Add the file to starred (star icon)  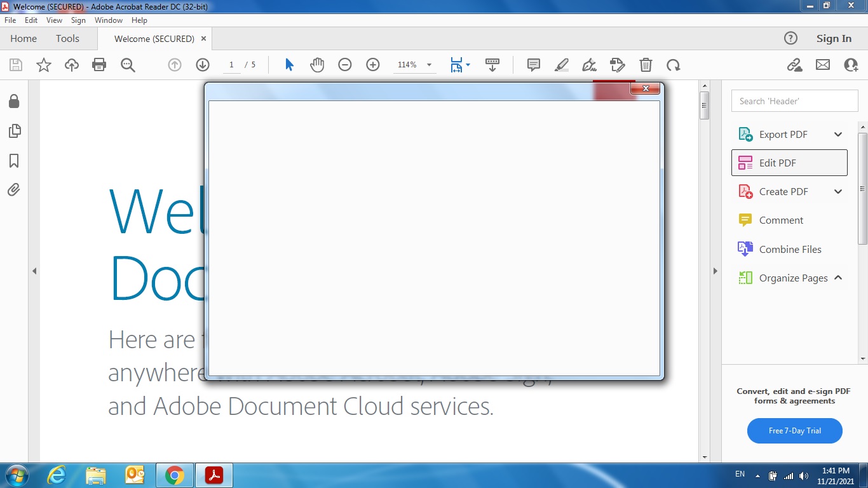(x=44, y=65)
